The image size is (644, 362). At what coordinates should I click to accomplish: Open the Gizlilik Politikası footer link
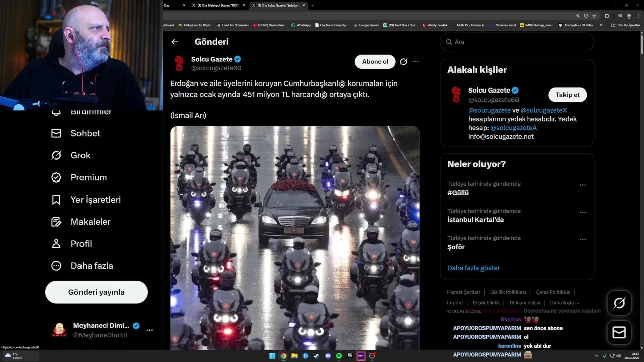tap(508, 292)
